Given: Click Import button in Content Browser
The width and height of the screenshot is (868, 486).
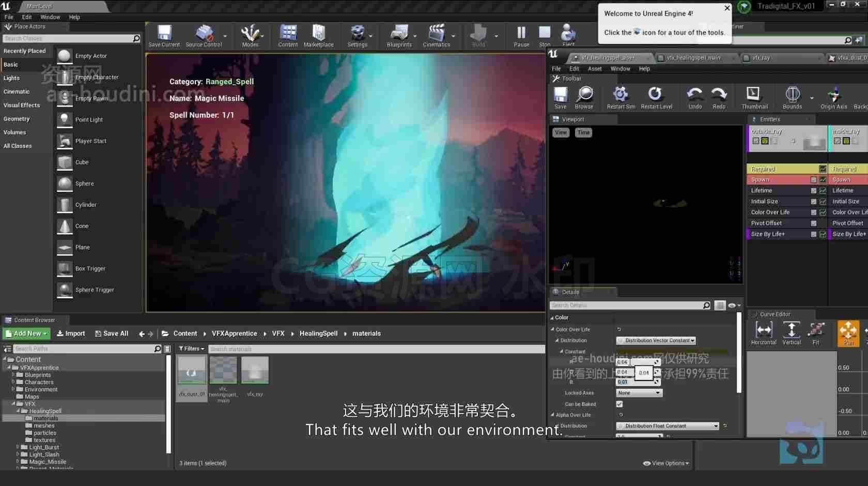Looking at the screenshot, I should click(x=71, y=334).
